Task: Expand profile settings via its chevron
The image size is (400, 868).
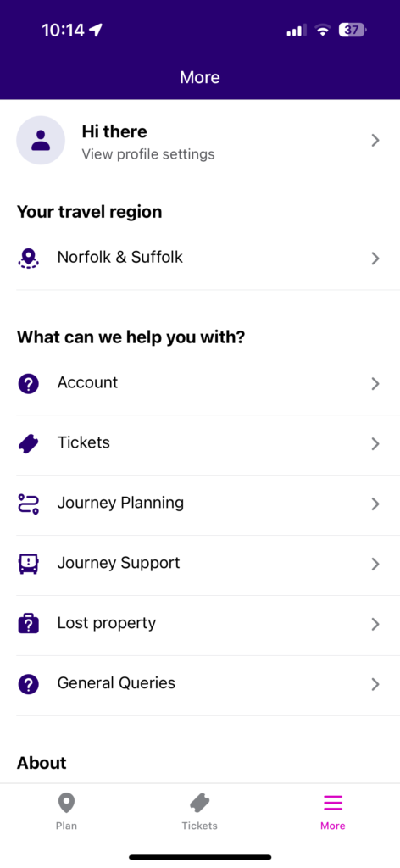Action: (375, 141)
